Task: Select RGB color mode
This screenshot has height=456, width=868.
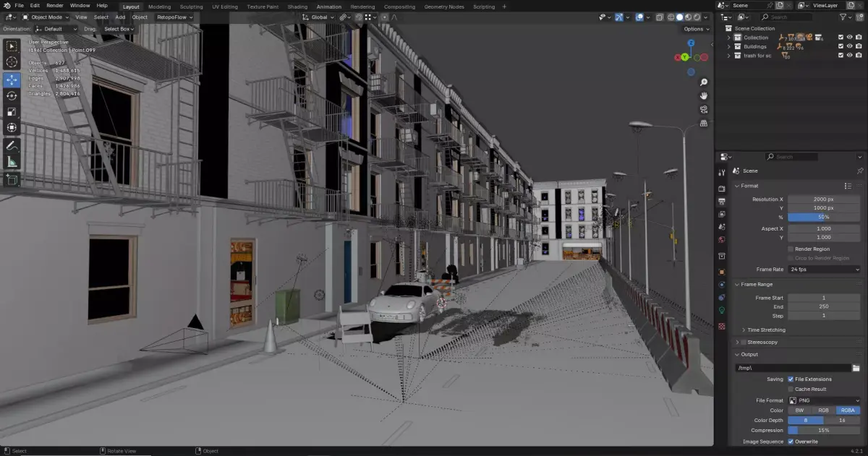Action: coord(823,410)
